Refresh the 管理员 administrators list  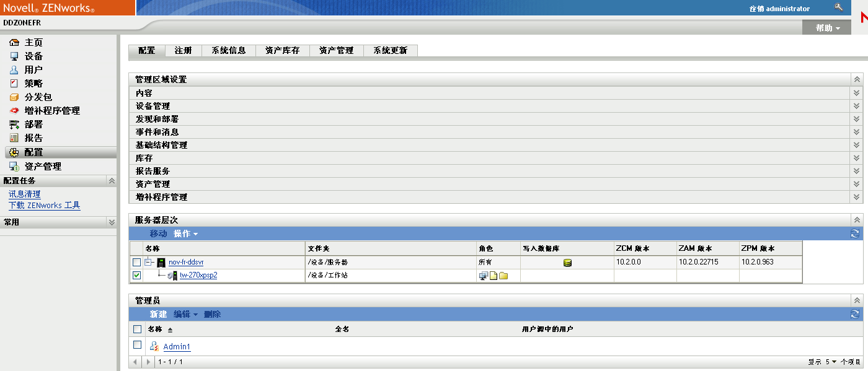[855, 314]
